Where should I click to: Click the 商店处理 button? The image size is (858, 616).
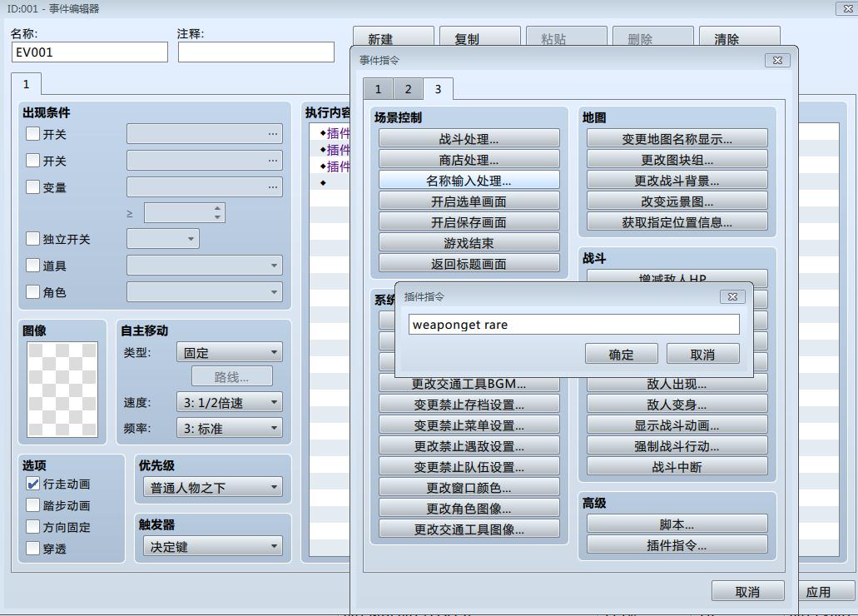click(469, 160)
